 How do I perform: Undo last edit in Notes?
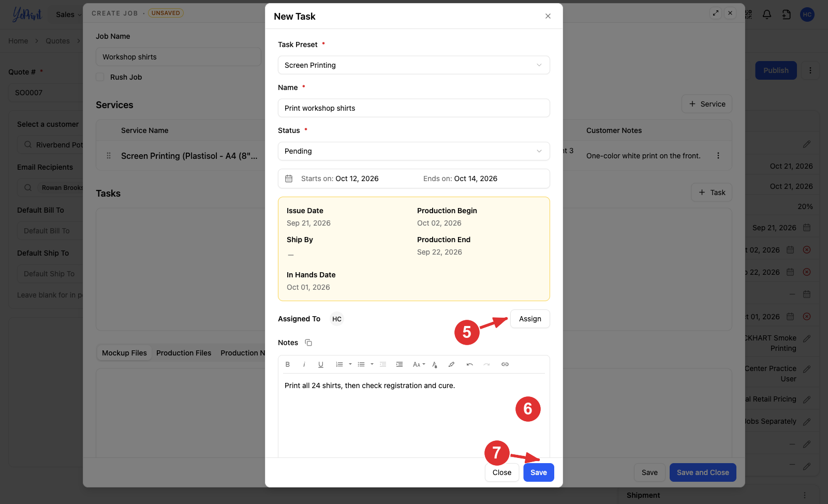point(470,364)
